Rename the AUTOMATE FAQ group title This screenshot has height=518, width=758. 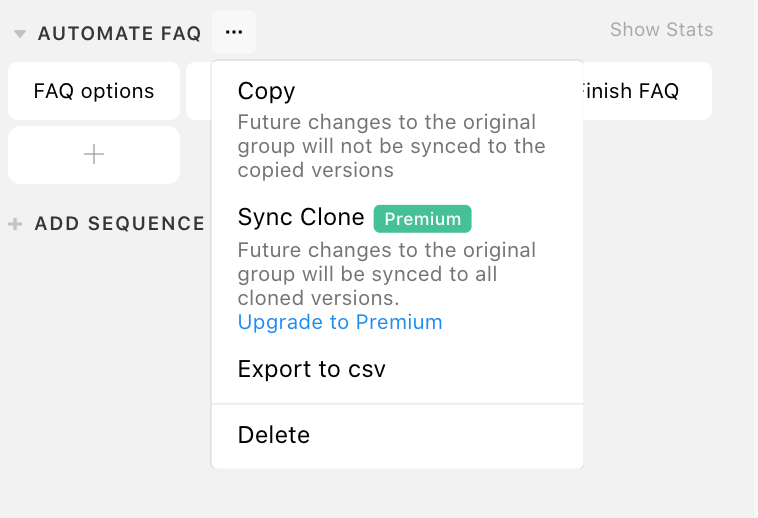pos(119,33)
